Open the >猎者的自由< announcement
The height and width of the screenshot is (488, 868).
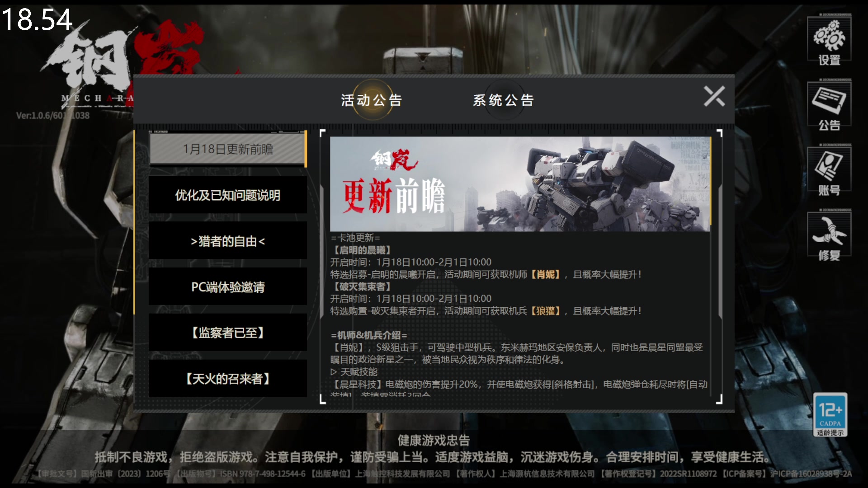tap(228, 241)
